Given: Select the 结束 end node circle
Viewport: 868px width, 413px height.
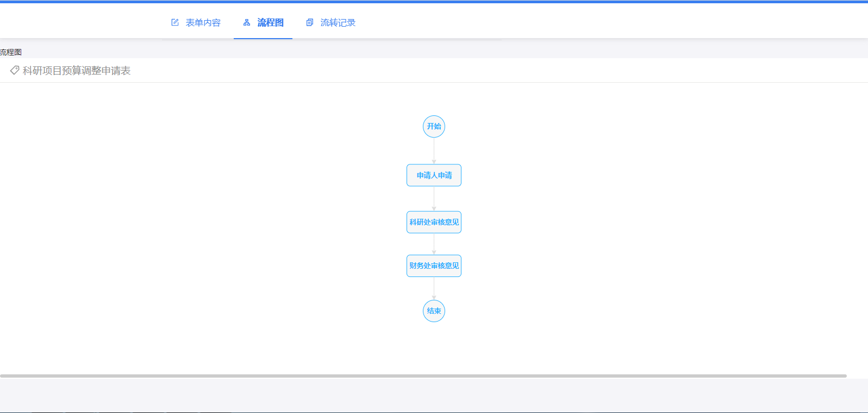Looking at the screenshot, I should point(434,311).
